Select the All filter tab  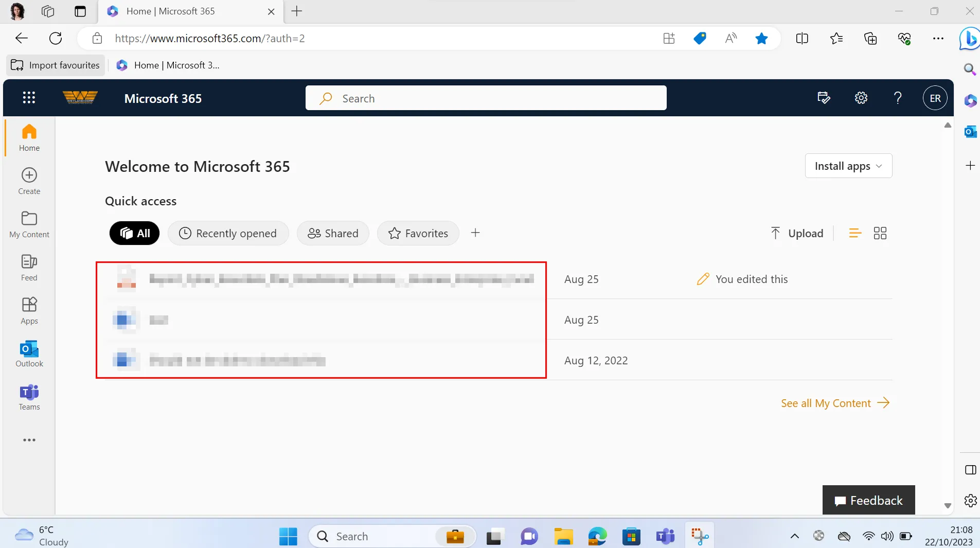coord(134,233)
